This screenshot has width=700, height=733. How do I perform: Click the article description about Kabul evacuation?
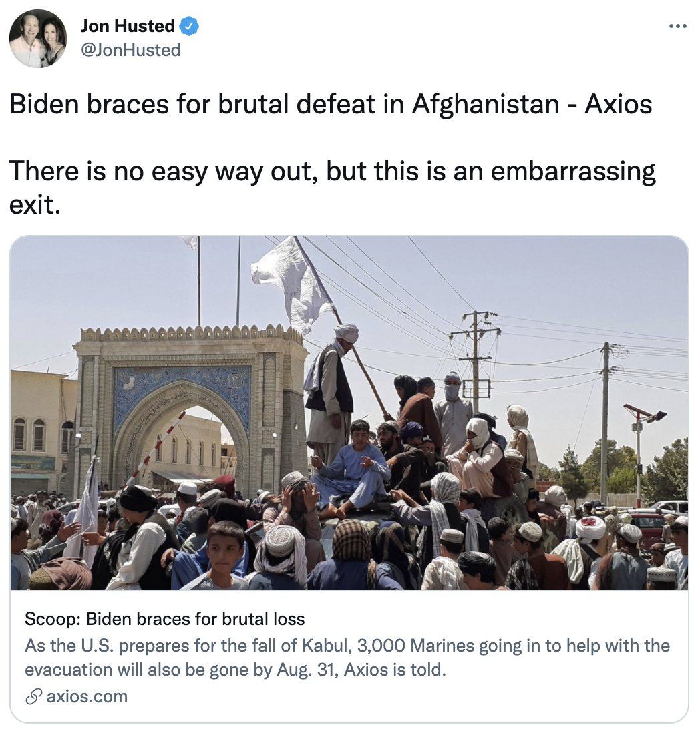pos(347,658)
